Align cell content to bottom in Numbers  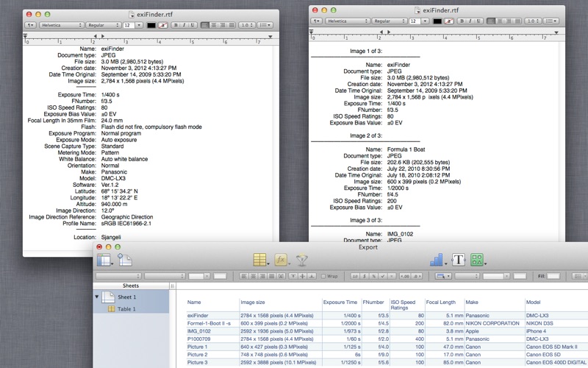pyautogui.click(x=312, y=276)
